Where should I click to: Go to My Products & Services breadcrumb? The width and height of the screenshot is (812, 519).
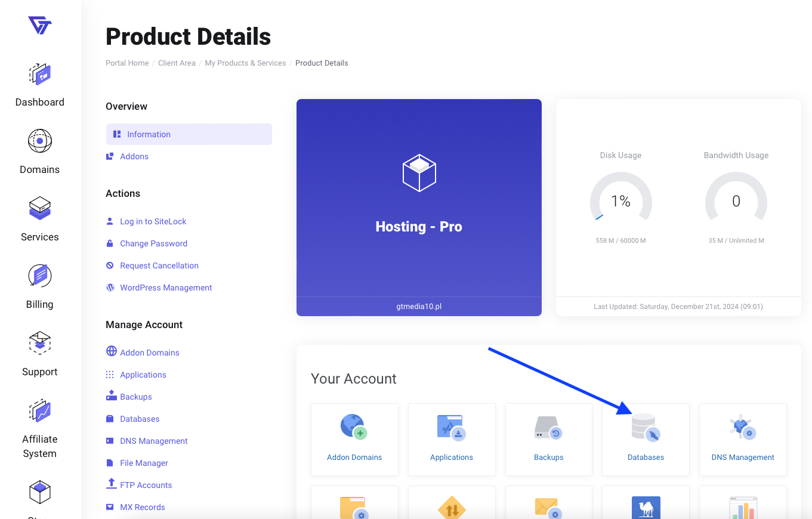[245, 63]
